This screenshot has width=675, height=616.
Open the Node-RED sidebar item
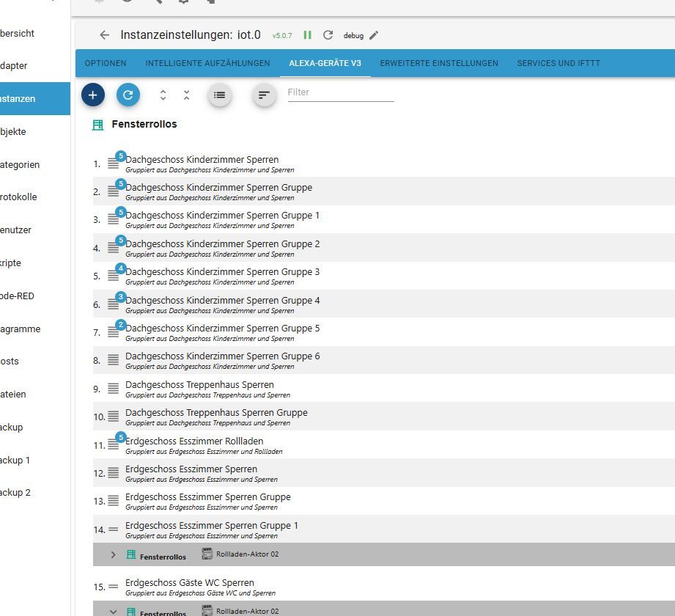click(x=35, y=296)
